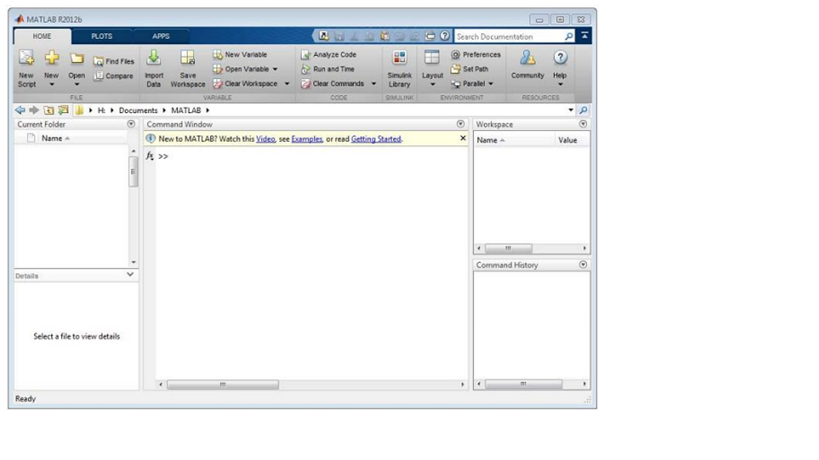Click the quick access help icon
Viewport: 819px width, 460px height.
pyautogui.click(x=444, y=36)
